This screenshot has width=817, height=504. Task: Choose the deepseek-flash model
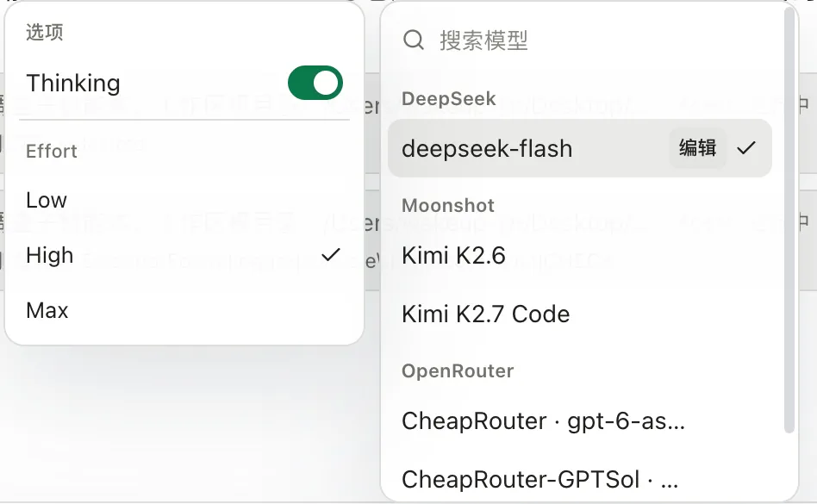click(579, 148)
